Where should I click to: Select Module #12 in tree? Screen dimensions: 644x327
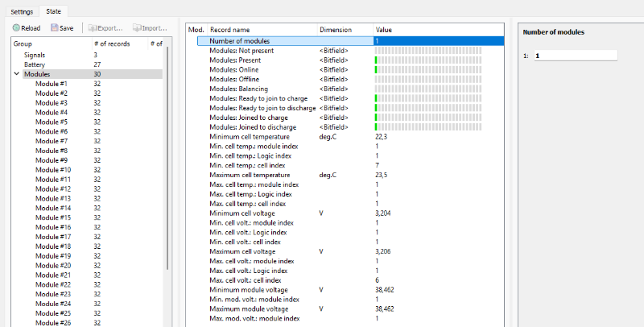pos(53,189)
